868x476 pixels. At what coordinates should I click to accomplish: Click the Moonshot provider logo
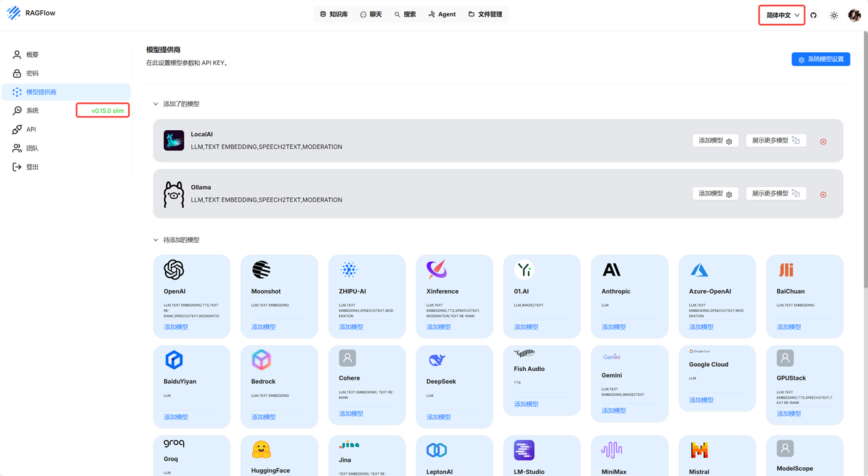coord(261,270)
